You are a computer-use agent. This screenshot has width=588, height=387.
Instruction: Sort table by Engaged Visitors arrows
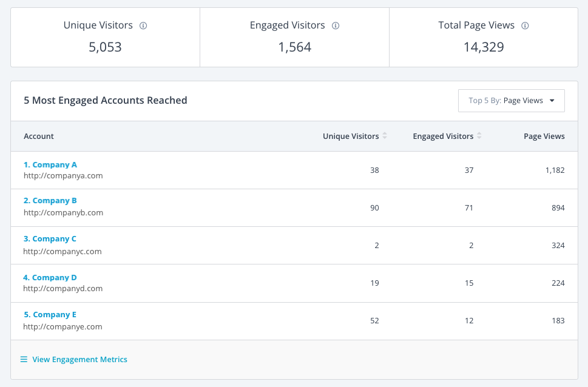pos(479,136)
